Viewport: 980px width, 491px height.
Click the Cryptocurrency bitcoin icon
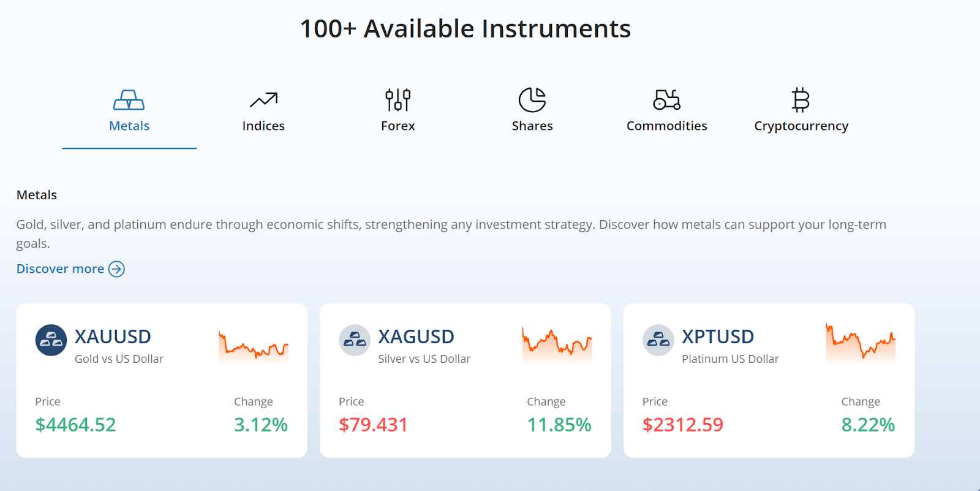tap(801, 100)
